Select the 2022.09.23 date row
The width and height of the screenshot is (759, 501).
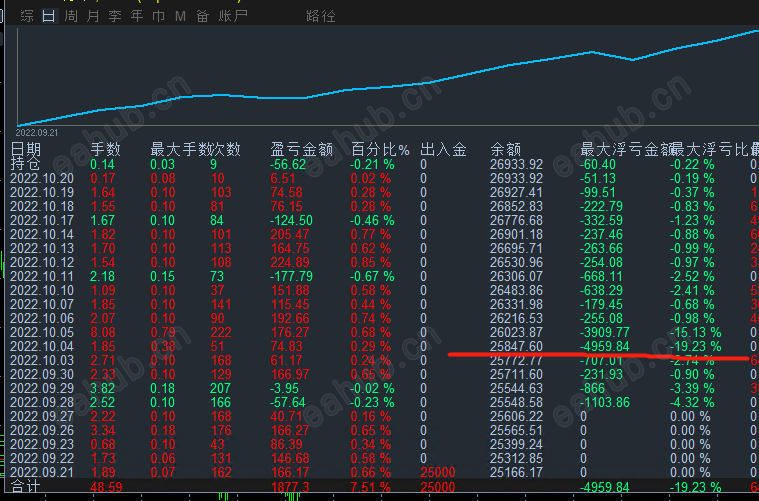(x=42, y=444)
